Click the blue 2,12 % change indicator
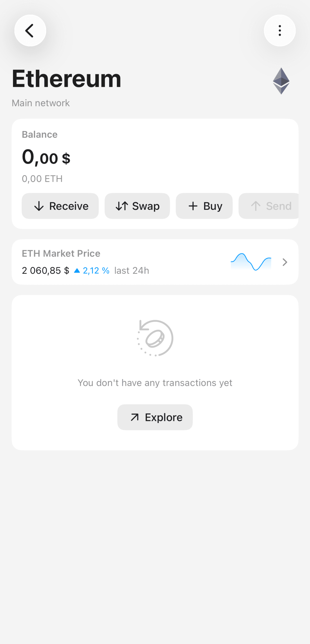Viewport: 310px width, 644px height. pos(92,271)
